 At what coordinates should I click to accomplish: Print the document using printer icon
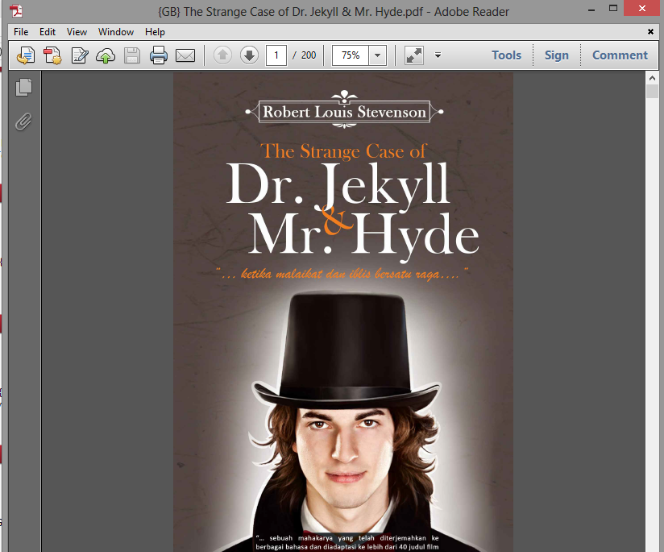[x=159, y=55]
